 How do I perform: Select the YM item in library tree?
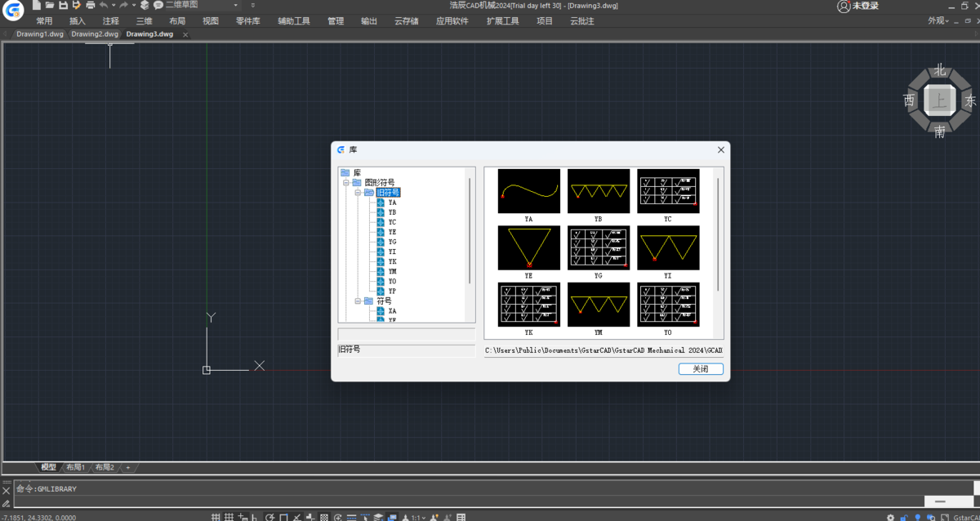click(386, 271)
